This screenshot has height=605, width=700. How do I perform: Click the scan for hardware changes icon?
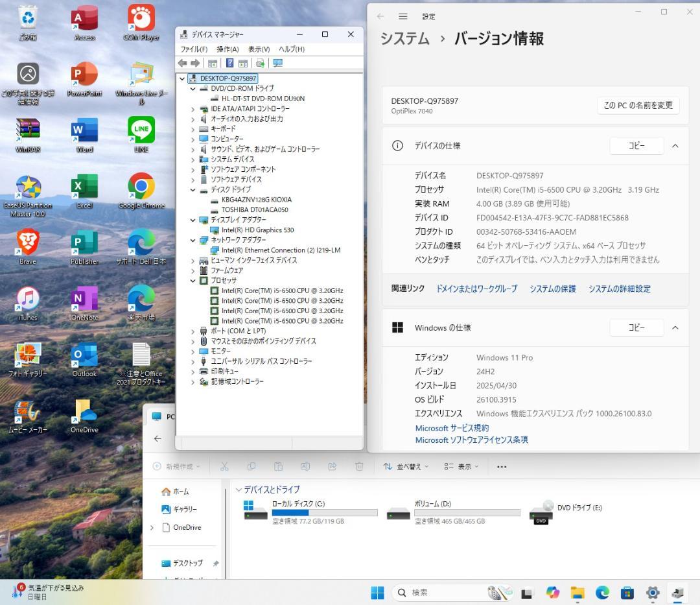pyautogui.click(x=277, y=63)
